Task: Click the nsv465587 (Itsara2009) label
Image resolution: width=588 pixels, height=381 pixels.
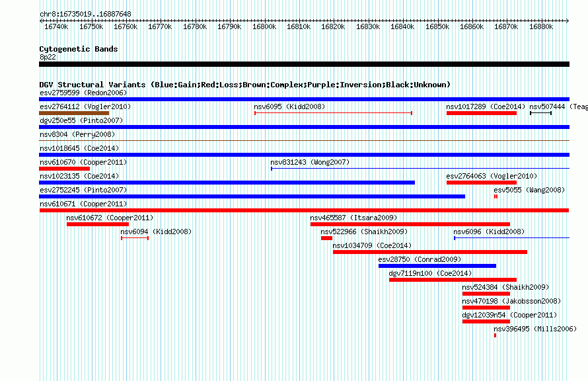Action: 353,218
